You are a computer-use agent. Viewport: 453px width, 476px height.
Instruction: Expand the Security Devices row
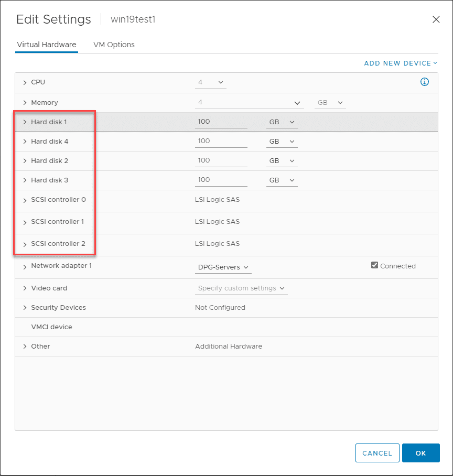(x=25, y=308)
